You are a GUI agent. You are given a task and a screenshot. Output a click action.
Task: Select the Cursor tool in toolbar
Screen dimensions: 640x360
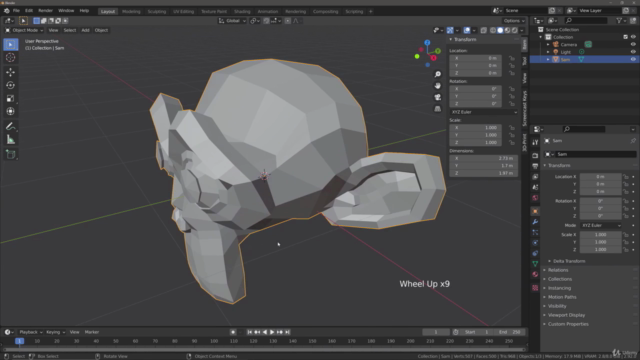(x=11, y=58)
